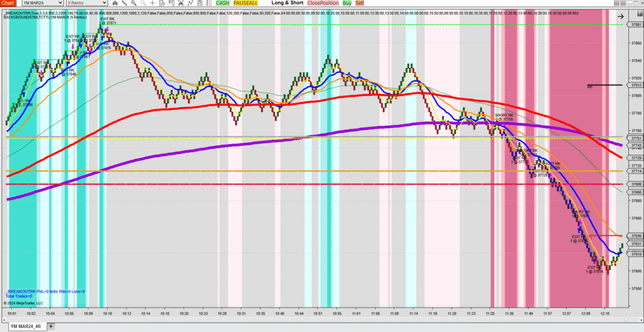Toggle the Long & Short direction button
Screen dimensions: 644x332
pyautogui.click(x=287, y=3)
